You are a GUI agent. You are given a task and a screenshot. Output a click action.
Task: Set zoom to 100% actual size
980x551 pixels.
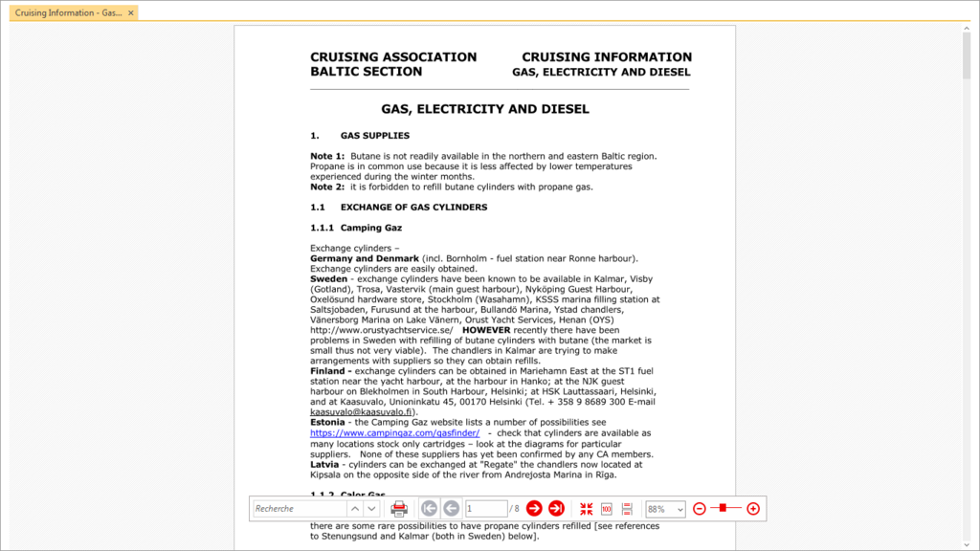click(606, 509)
